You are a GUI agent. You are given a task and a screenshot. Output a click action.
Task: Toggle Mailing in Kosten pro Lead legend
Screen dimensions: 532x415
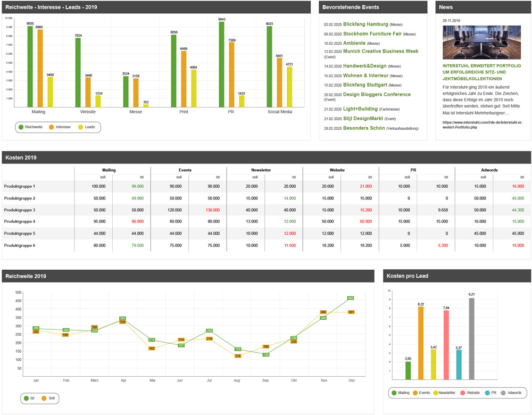pos(401,393)
